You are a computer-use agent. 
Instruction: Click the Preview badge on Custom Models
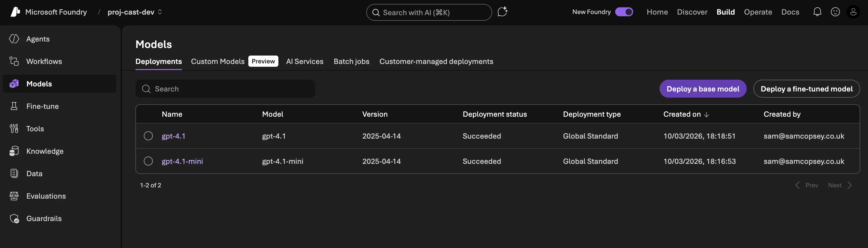pyautogui.click(x=263, y=61)
